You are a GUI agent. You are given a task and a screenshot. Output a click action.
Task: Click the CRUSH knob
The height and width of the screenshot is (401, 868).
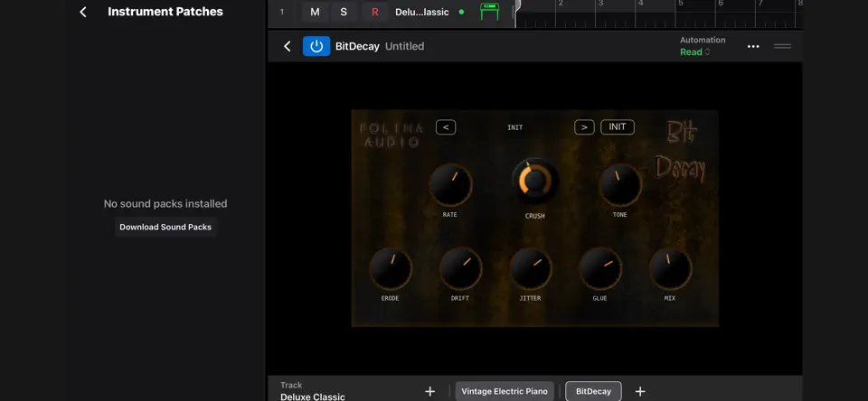tap(534, 181)
